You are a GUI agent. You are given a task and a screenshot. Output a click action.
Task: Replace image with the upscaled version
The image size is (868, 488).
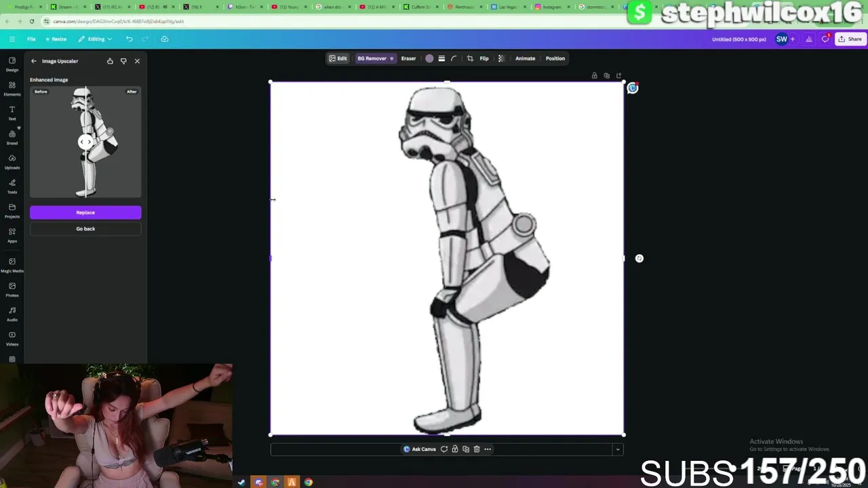click(85, 213)
